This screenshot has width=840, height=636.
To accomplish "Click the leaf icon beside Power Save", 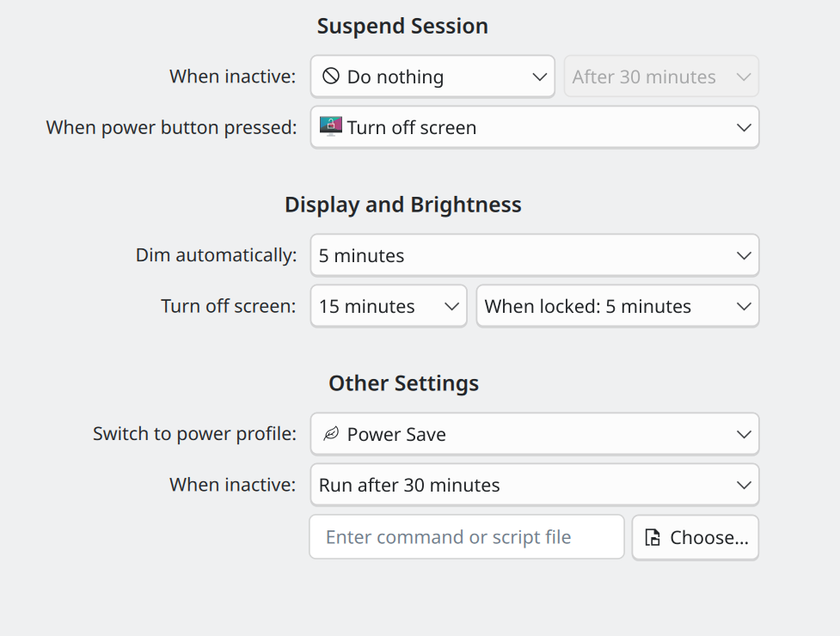I will coord(331,434).
